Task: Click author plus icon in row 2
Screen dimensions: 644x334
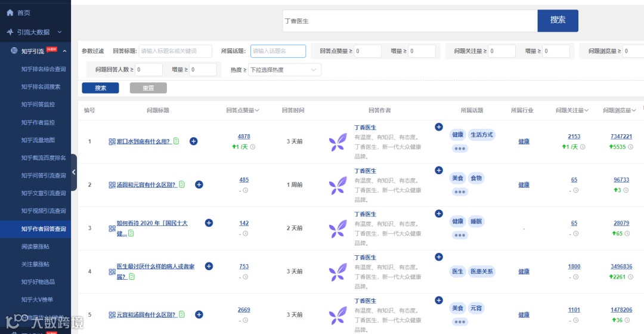Action: (439, 170)
